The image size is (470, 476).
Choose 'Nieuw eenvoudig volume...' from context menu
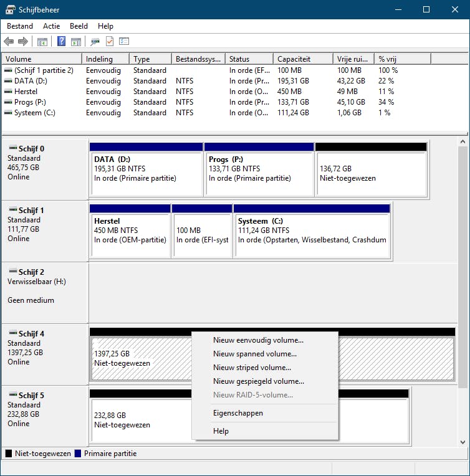(258, 340)
